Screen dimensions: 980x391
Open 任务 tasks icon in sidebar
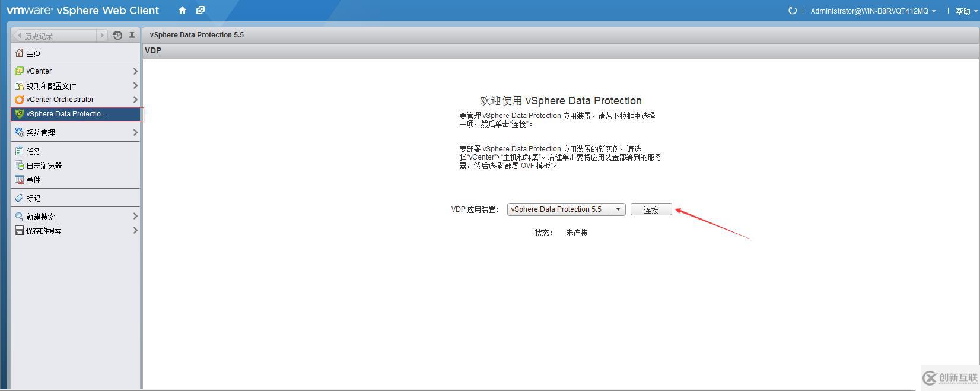click(19, 151)
